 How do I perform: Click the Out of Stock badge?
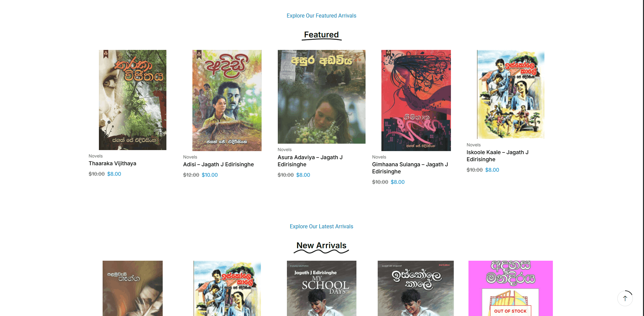510,311
